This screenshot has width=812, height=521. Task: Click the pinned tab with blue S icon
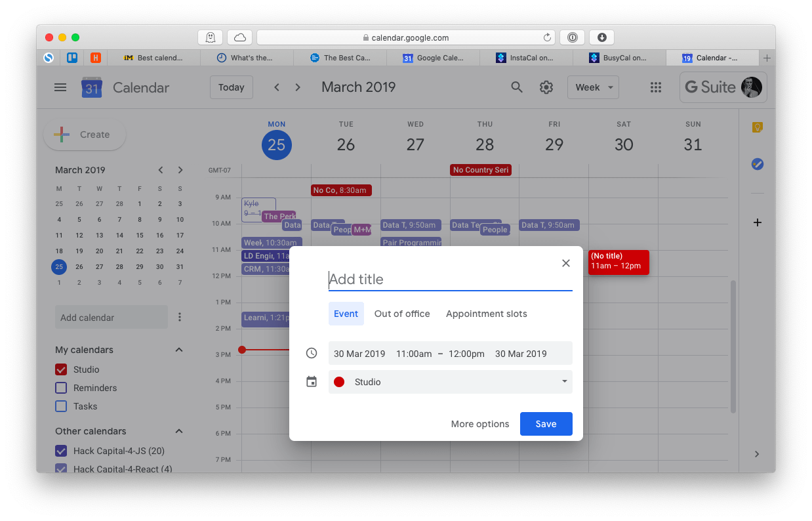point(49,58)
